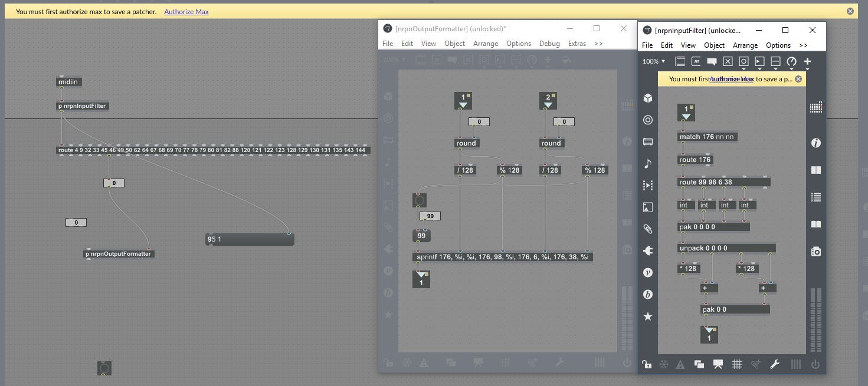Click the number box with value 99

click(x=430, y=216)
